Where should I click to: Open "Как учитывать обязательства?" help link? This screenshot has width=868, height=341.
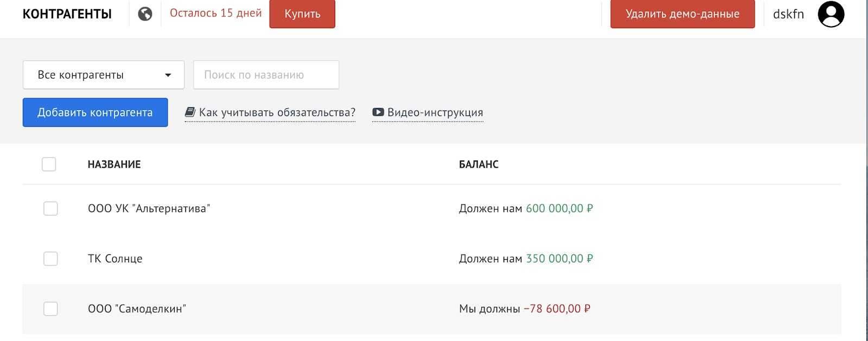pyautogui.click(x=277, y=113)
